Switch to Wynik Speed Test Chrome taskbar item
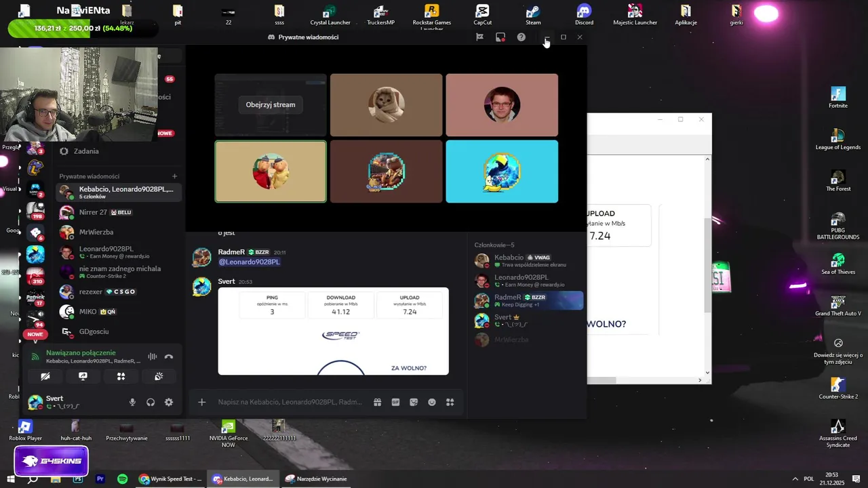The image size is (868, 488). pos(170,479)
